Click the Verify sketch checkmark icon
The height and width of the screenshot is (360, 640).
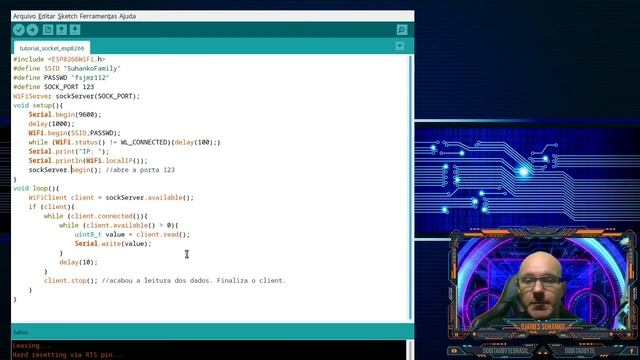tap(19, 30)
